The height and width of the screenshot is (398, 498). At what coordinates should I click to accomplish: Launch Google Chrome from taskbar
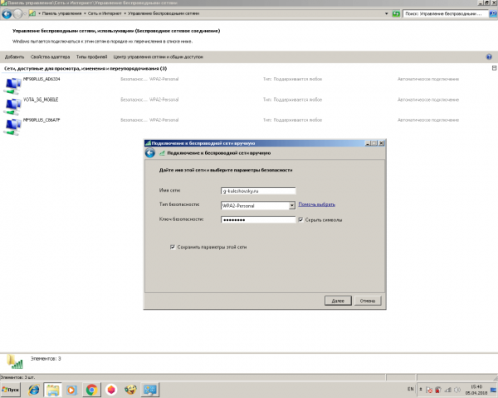(x=91, y=390)
